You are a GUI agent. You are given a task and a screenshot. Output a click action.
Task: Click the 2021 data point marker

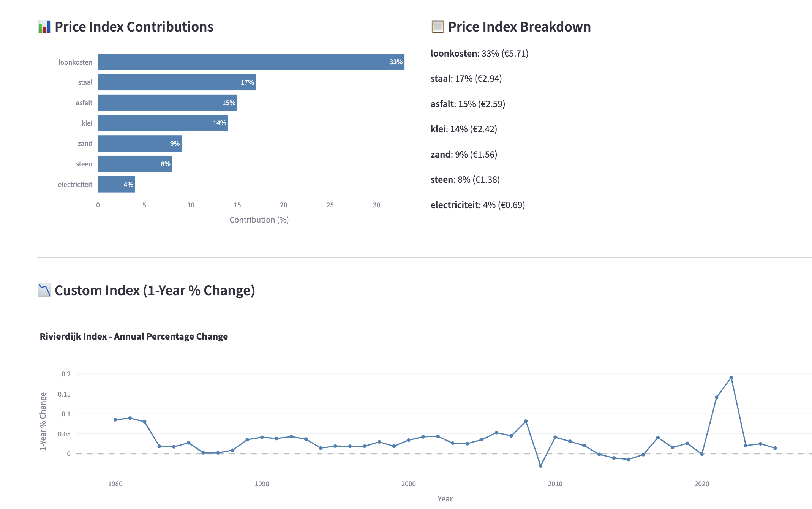(716, 397)
